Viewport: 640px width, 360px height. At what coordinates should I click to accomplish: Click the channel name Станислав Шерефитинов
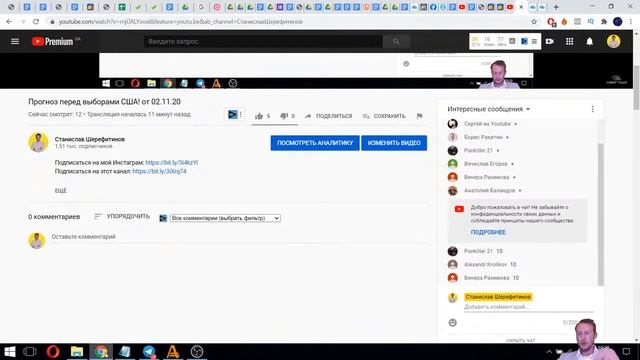click(x=90, y=139)
